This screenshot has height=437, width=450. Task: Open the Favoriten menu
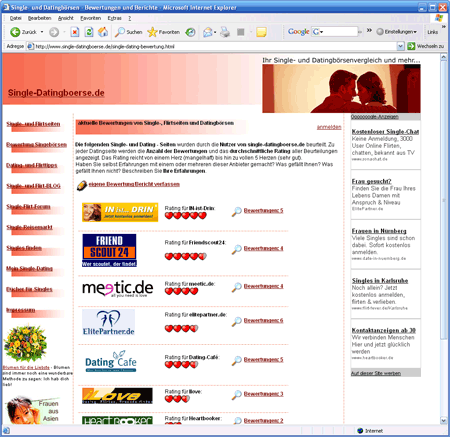coord(90,18)
